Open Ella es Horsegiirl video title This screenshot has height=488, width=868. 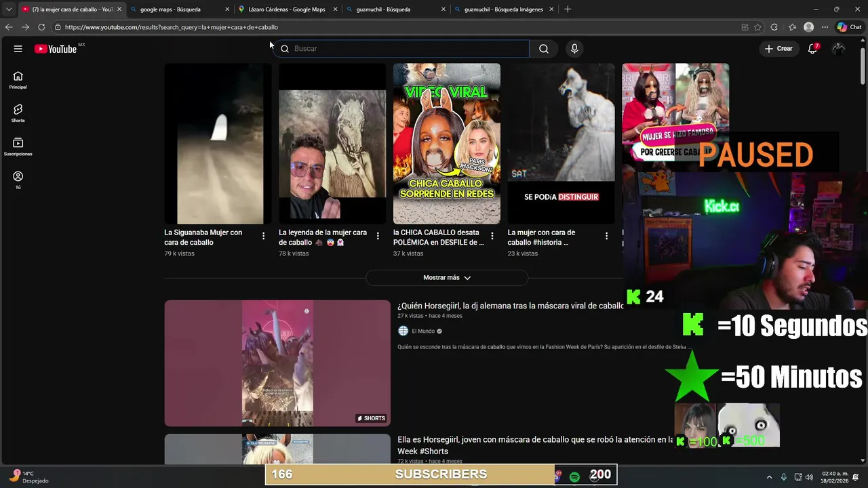pyautogui.click(x=535, y=445)
